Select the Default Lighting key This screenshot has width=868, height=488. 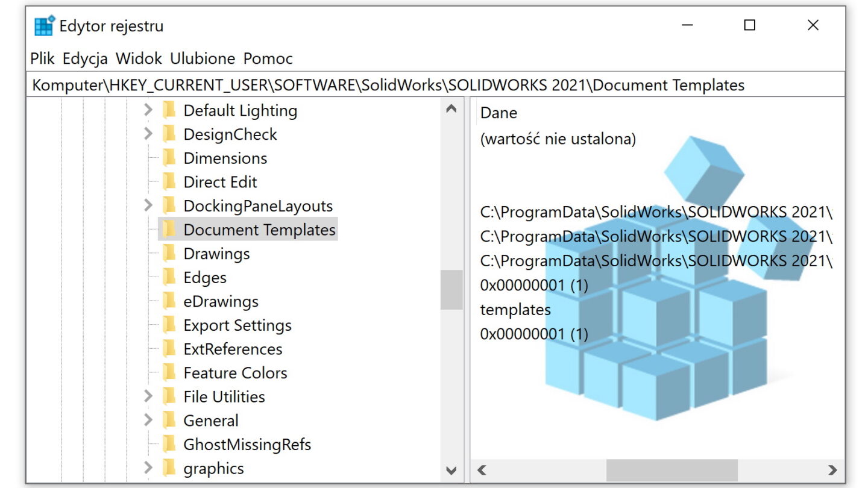click(241, 110)
